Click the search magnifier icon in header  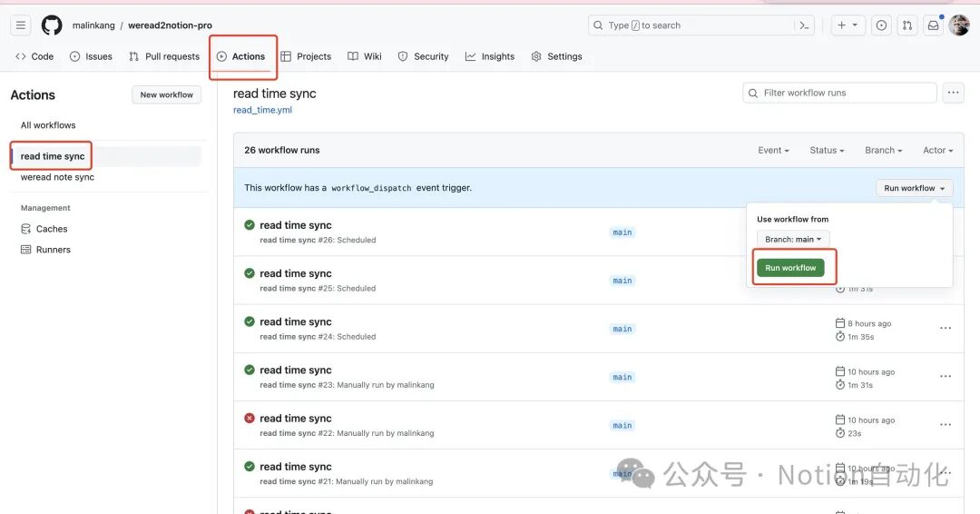click(x=598, y=25)
